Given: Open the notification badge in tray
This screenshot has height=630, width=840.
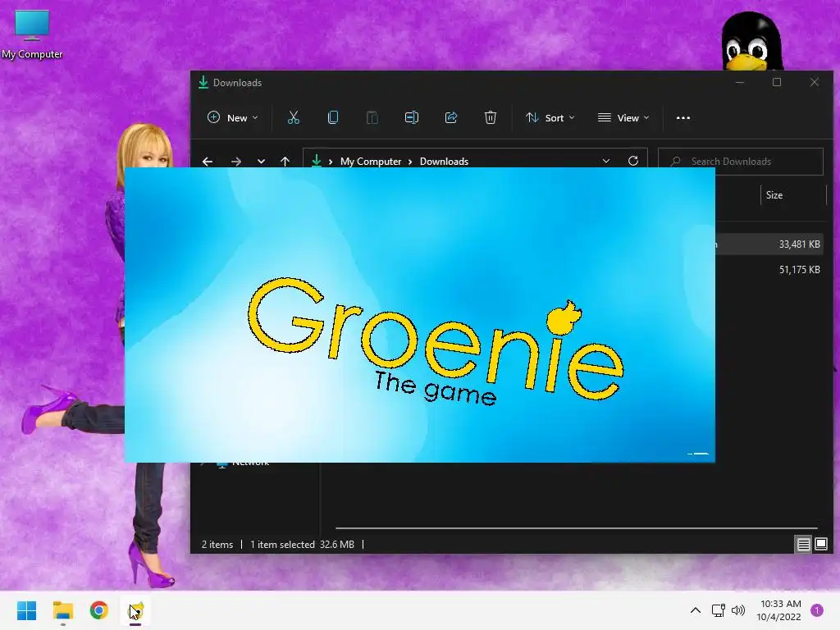Looking at the screenshot, I should pyautogui.click(x=816, y=610).
